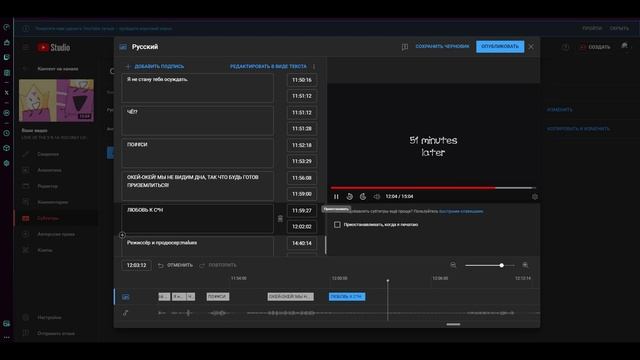Open video player settings gear

(x=535, y=197)
